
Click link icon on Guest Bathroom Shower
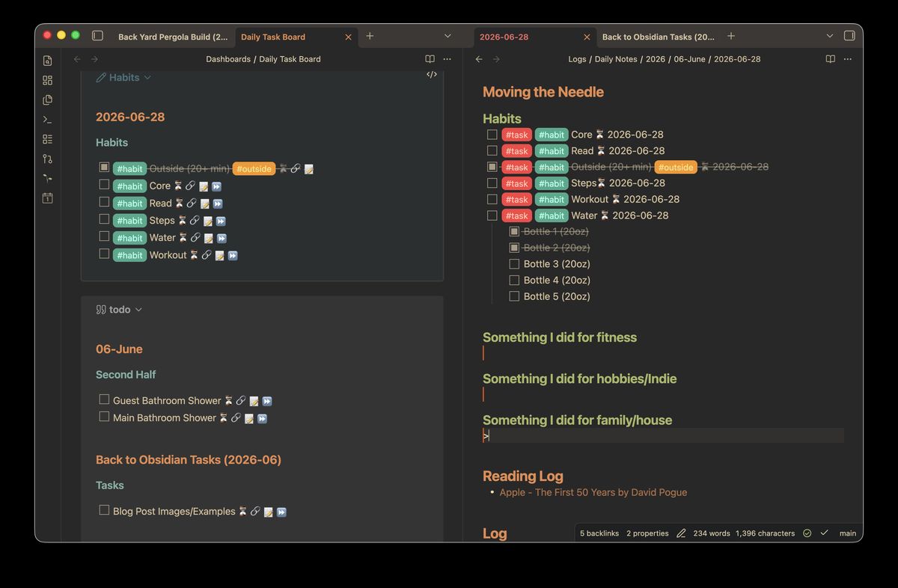pyautogui.click(x=241, y=401)
